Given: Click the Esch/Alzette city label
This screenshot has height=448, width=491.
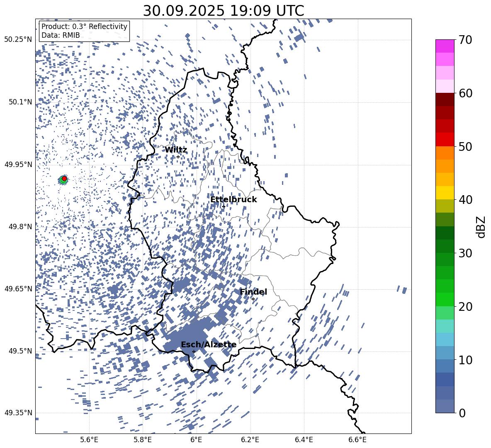Looking at the screenshot, I should pos(209,344).
